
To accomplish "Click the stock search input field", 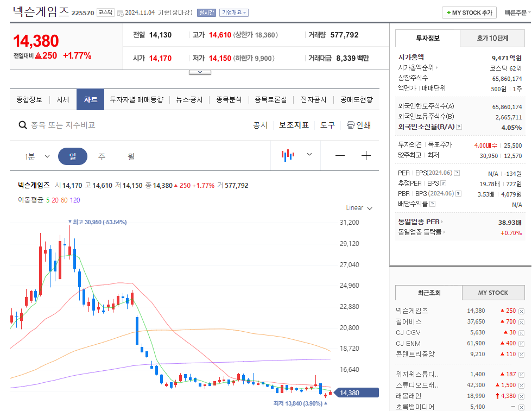I will coord(63,125).
